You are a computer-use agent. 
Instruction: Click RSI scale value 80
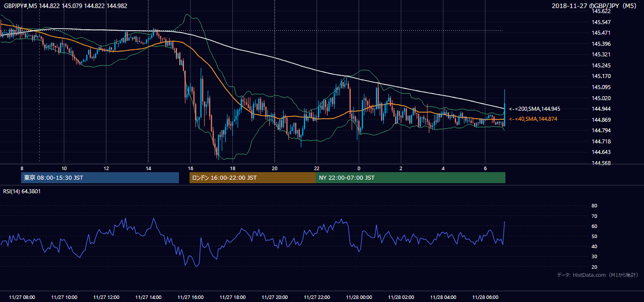tap(594, 206)
